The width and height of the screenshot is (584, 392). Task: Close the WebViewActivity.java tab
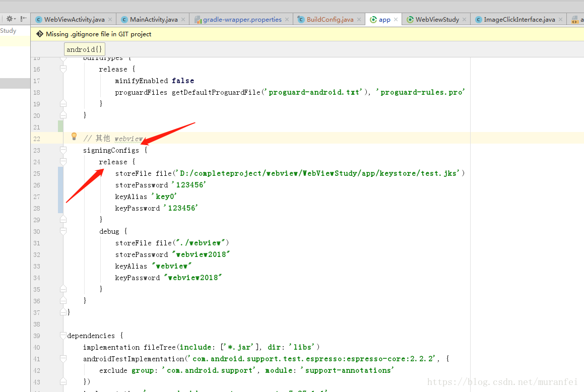point(110,19)
